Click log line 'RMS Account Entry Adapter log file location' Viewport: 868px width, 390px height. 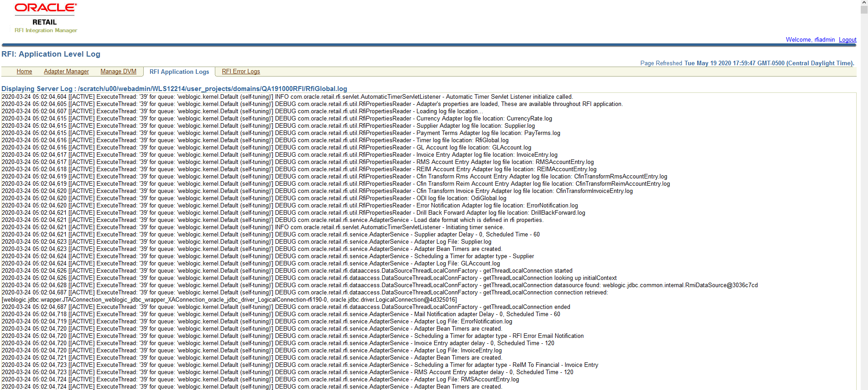pos(298,162)
